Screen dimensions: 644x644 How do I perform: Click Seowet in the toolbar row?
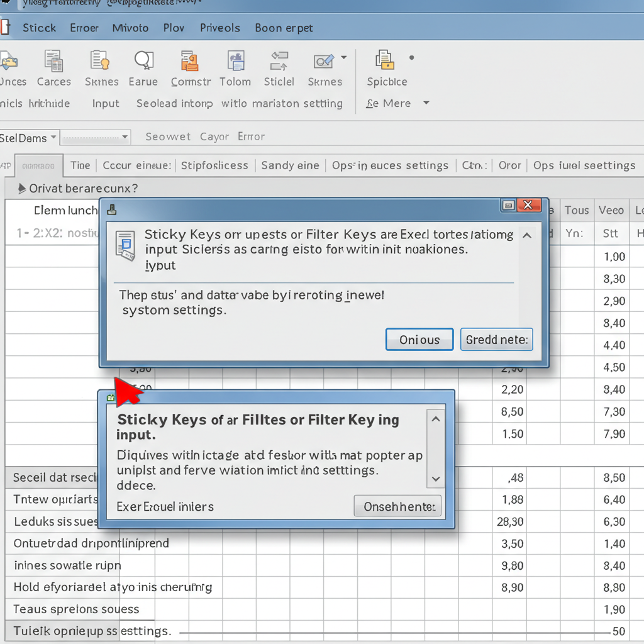click(x=168, y=136)
